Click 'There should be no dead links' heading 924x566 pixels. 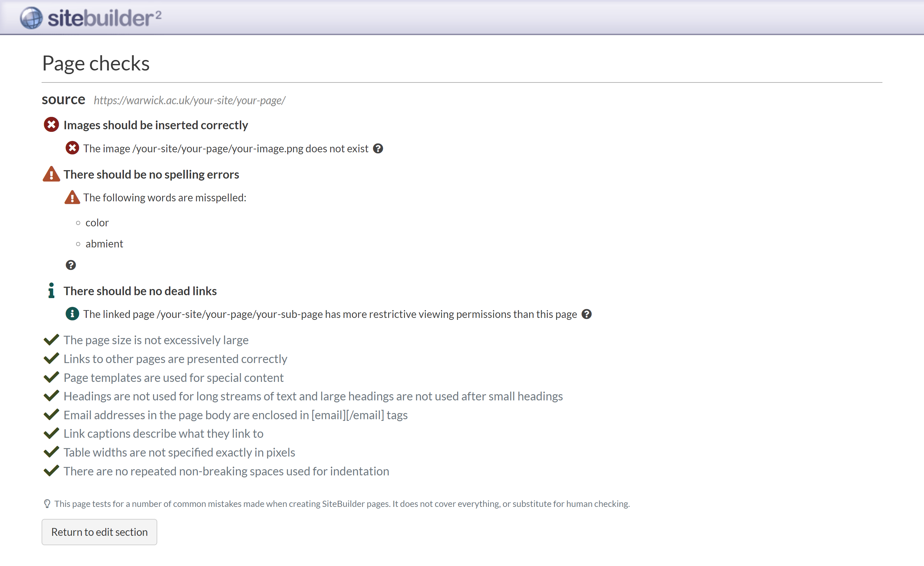[x=140, y=291]
